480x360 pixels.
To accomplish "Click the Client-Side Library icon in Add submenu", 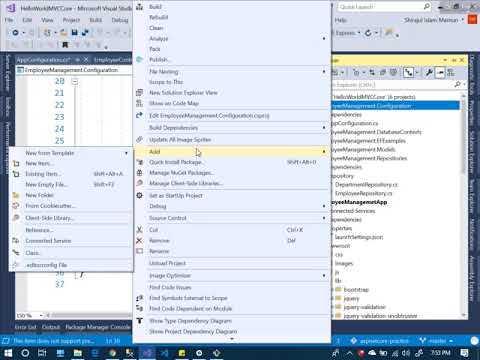I will point(16,218).
